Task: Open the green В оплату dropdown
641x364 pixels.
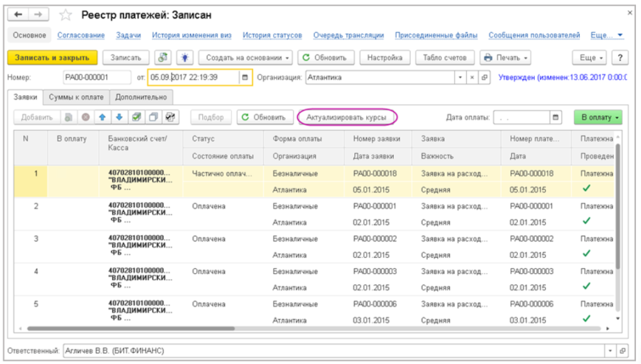Action: click(601, 117)
